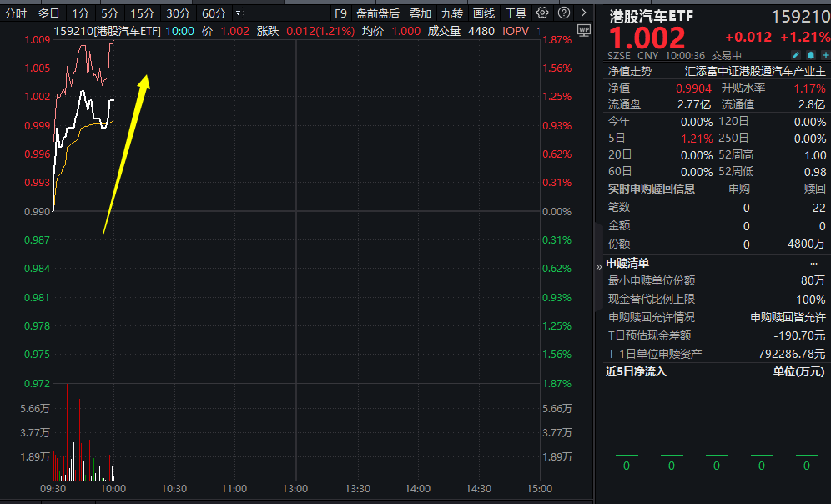The height and width of the screenshot is (504, 831).
Task: Open the help question-mark icon
Action: point(563,13)
